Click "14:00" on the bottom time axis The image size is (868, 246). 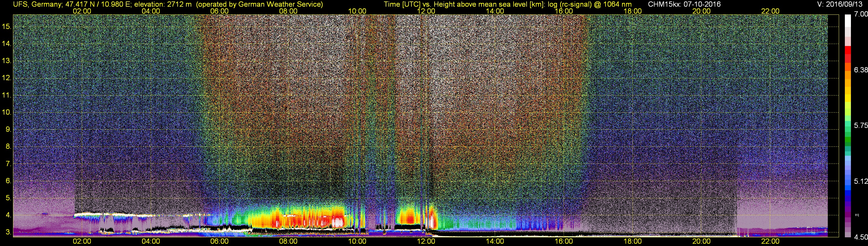tap(495, 241)
